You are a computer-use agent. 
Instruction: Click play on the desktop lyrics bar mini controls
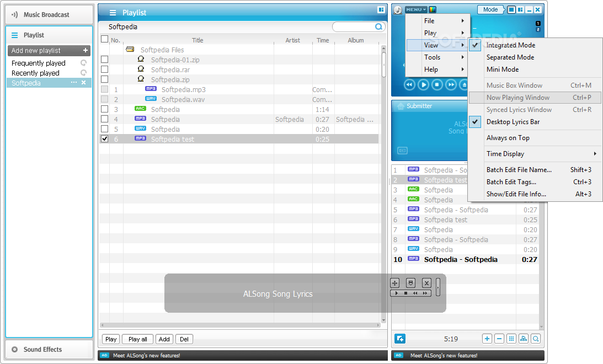(x=397, y=293)
